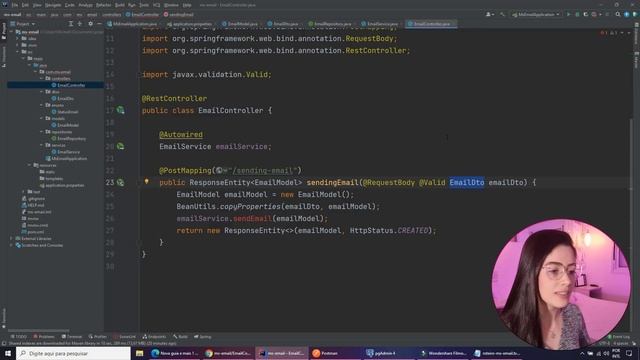Switch to the EmailService.java tab
This screenshot has height=360, width=640.
click(380, 24)
